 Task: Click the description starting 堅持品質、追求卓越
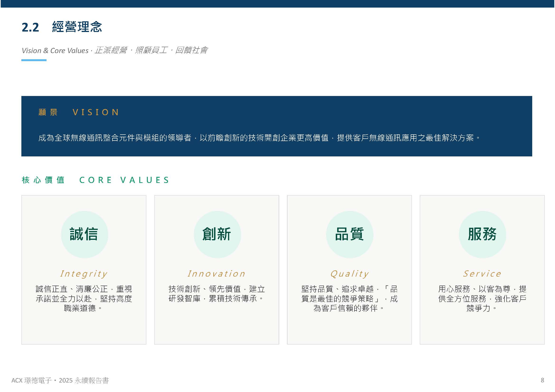350,299
